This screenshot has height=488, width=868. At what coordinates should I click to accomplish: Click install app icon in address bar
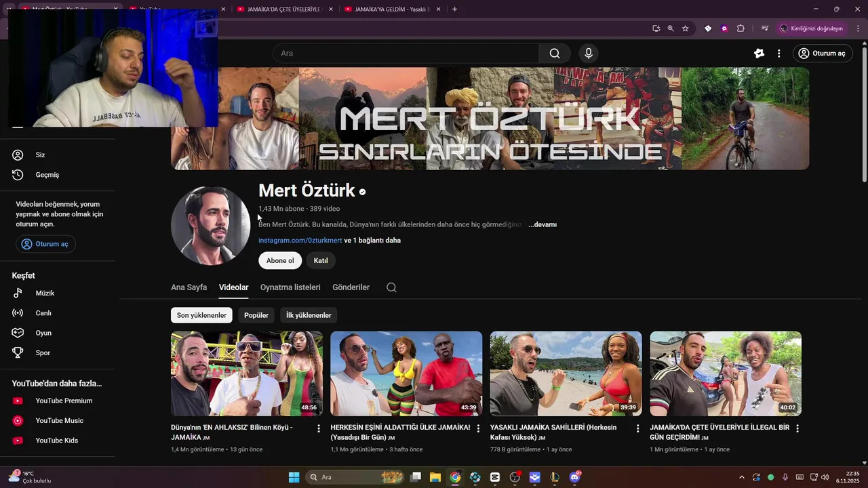(656, 28)
